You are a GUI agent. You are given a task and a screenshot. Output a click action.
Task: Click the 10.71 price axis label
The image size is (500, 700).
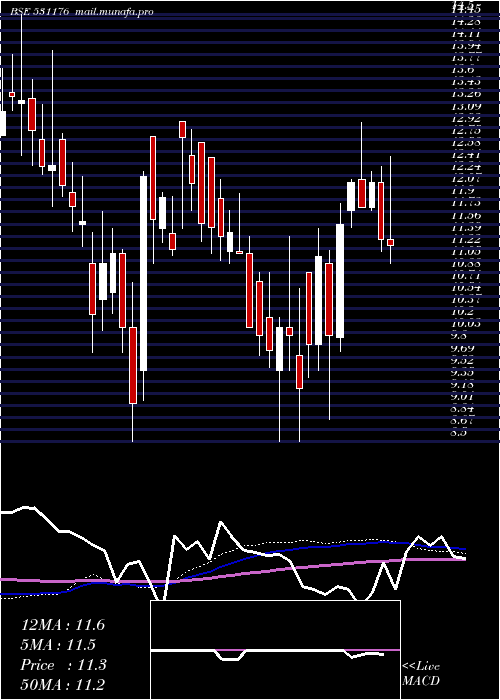(467, 276)
